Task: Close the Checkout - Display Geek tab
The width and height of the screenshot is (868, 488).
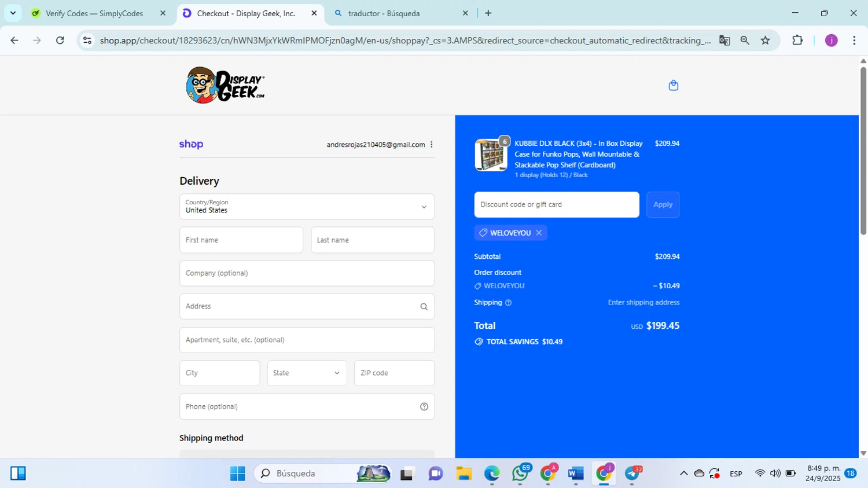Action: [x=314, y=13]
